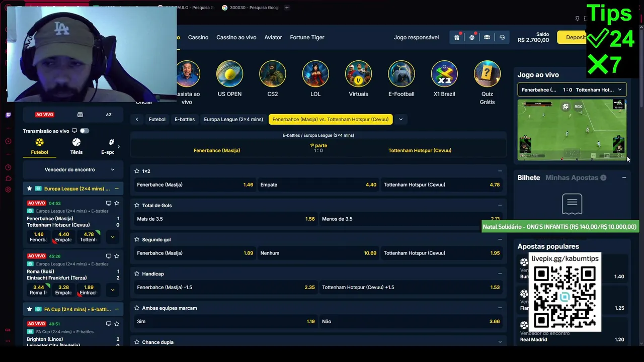Open the stream icon on Brighton sidebar card
Image resolution: width=644 pixels, height=362 pixels.
point(108,324)
